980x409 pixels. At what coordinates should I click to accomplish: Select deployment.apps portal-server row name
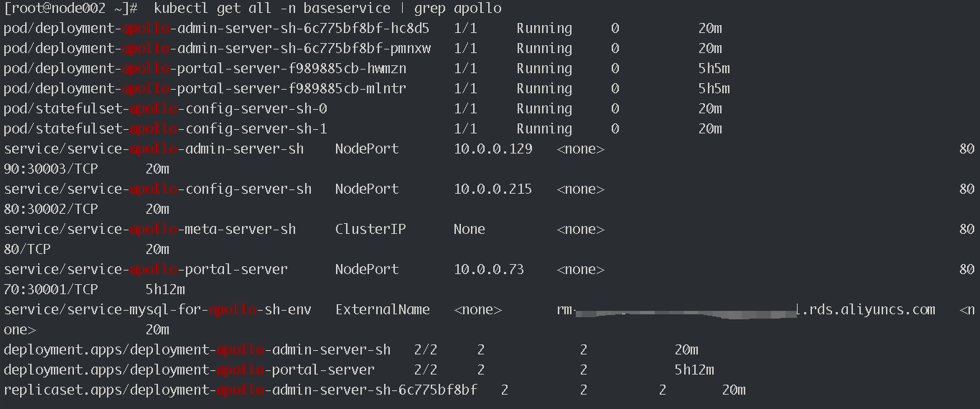[190, 370]
